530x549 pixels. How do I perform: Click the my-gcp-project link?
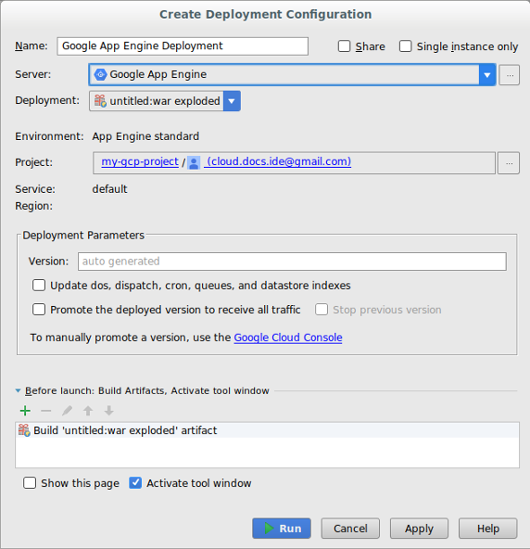(x=140, y=162)
